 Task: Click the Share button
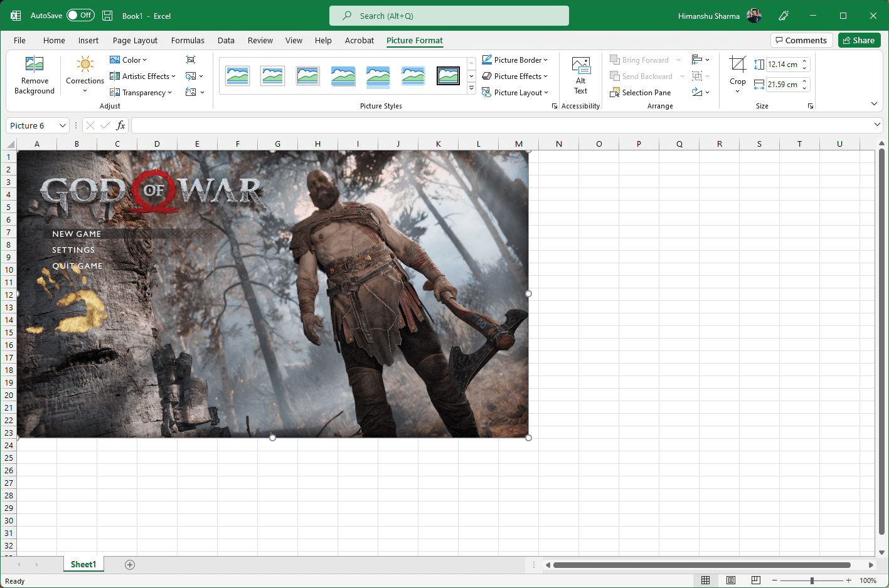coord(860,40)
